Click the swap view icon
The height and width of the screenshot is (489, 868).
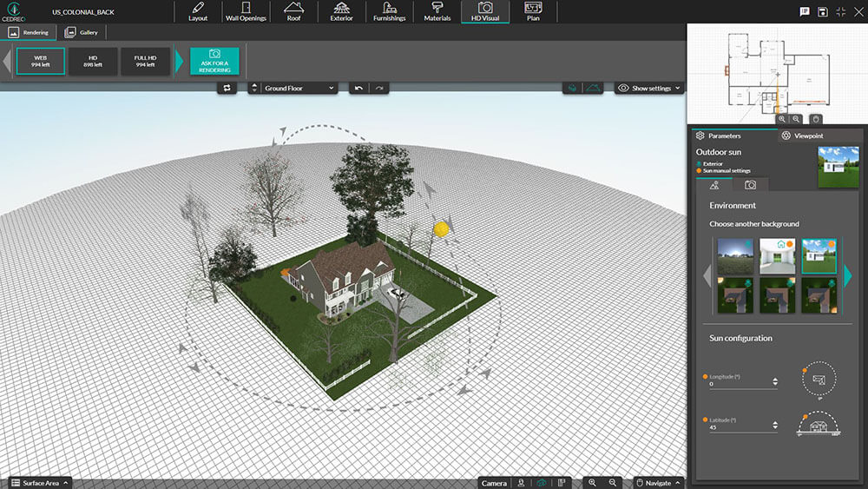click(227, 88)
